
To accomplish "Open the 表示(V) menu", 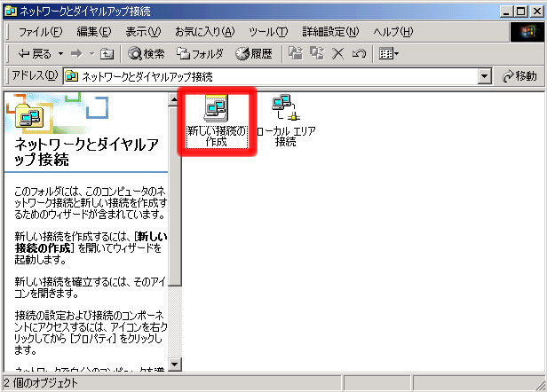I will (x=143, y=32).
